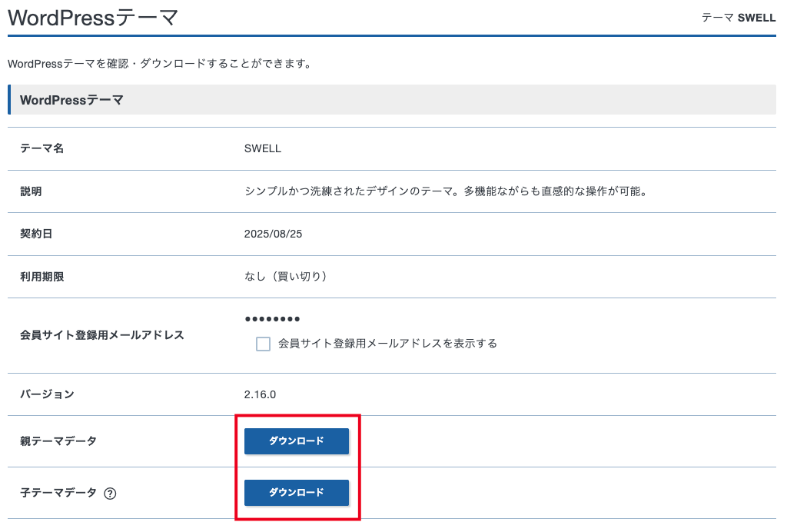This screenshot has width=787, height=532.
Task: Select the version number 2.16.0
Action: pos(260,394)
